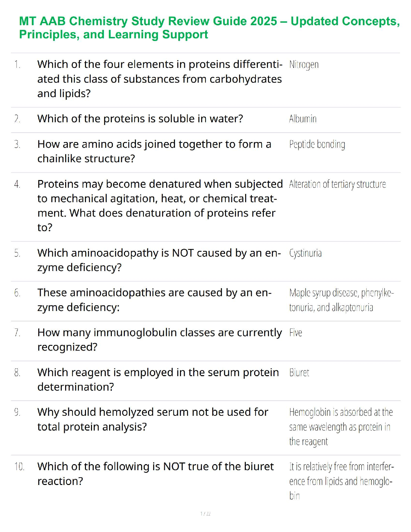Click the question about hemolyzed serum
411x532 pixels.
pos(153,419)
